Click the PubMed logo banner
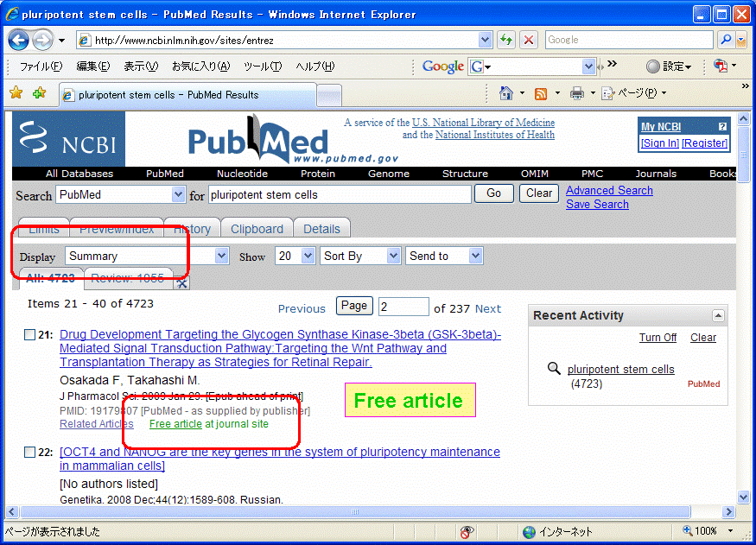The image size is (756, 545). coord(292,140)
